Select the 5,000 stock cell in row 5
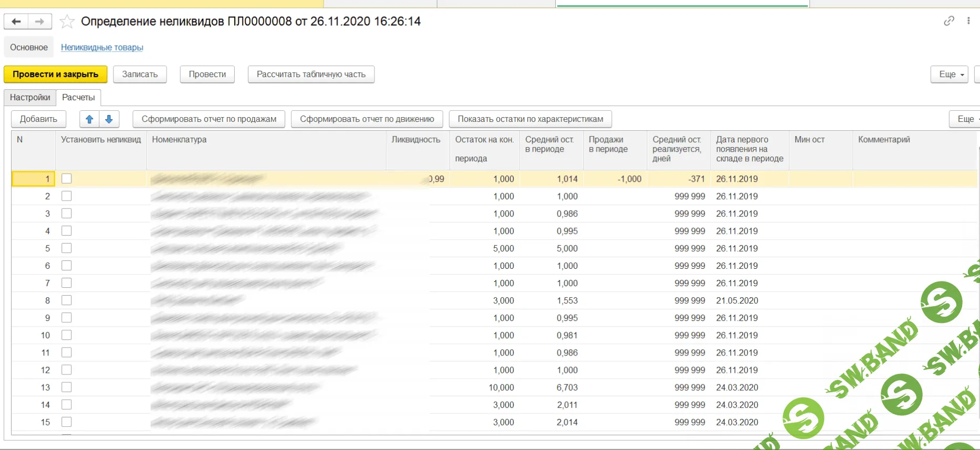Viewport: 980px width, 450px height. click(484, 248)
